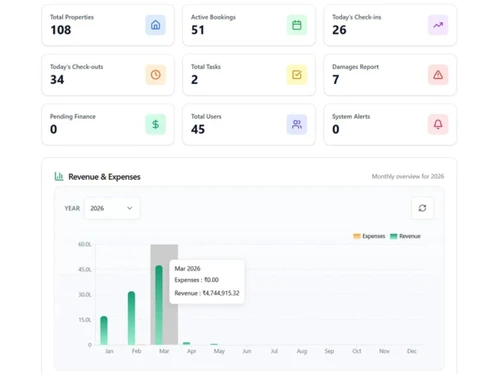Click the bell icon on System Alerts card
Screen dimensions: 500x375
pyautogui.click(x=438, y=124)
